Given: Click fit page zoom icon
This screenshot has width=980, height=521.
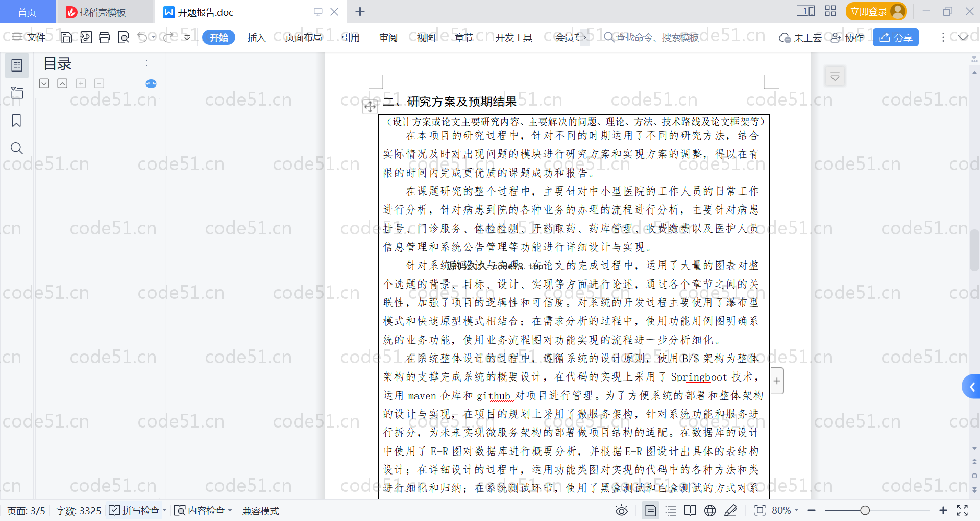Looking at the screenshot, I should [x=760, y=510].
